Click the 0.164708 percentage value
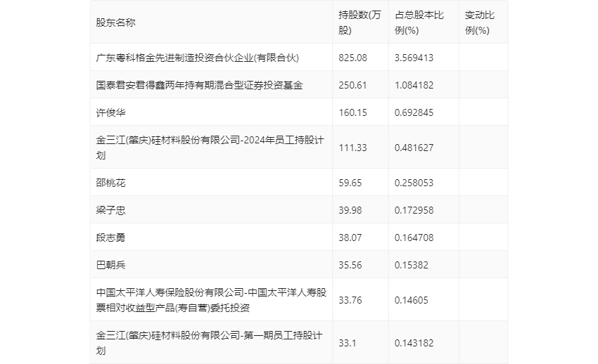Screen dimensions: 598x364 coord(414,238)
